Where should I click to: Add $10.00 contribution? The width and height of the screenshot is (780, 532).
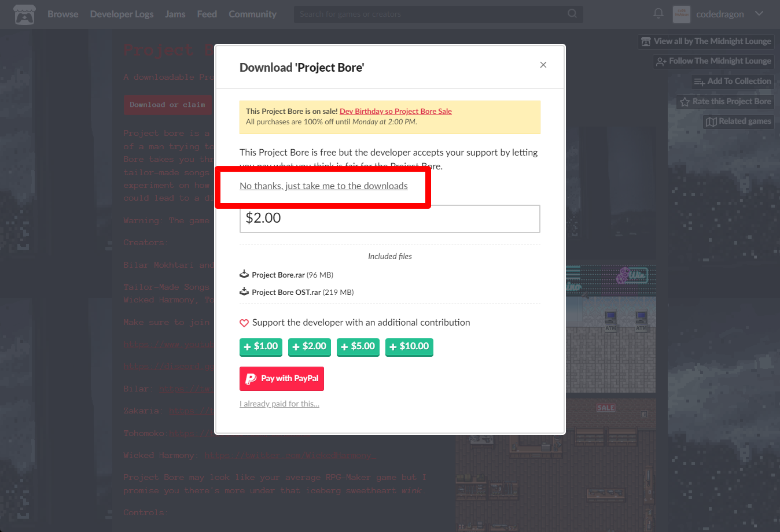pos(409,347)
